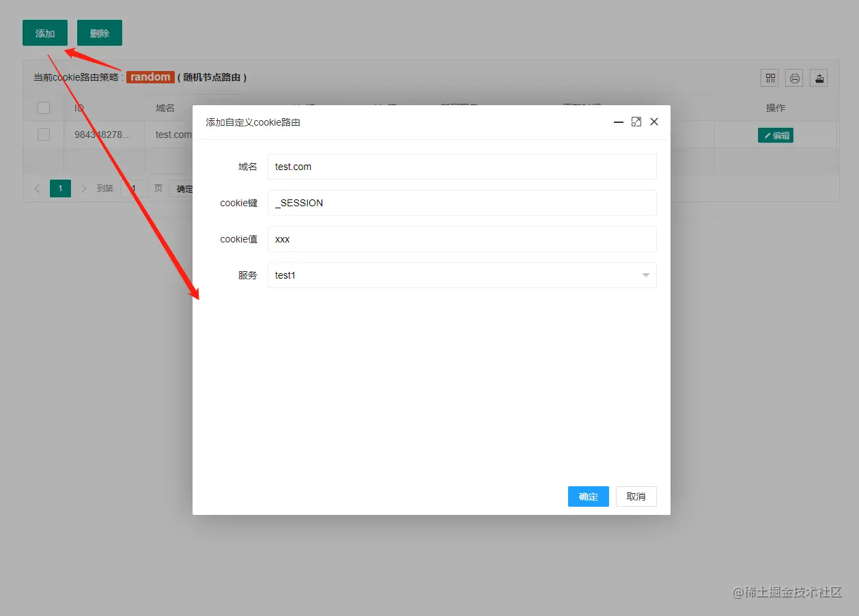
Task: Go to next page arrow
Action: click(x=84, y=188)
